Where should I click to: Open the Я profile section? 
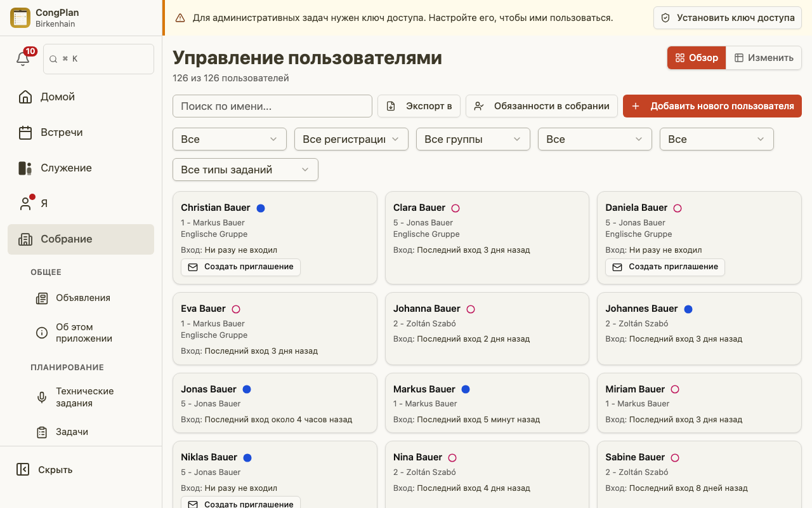pos(81,203)
